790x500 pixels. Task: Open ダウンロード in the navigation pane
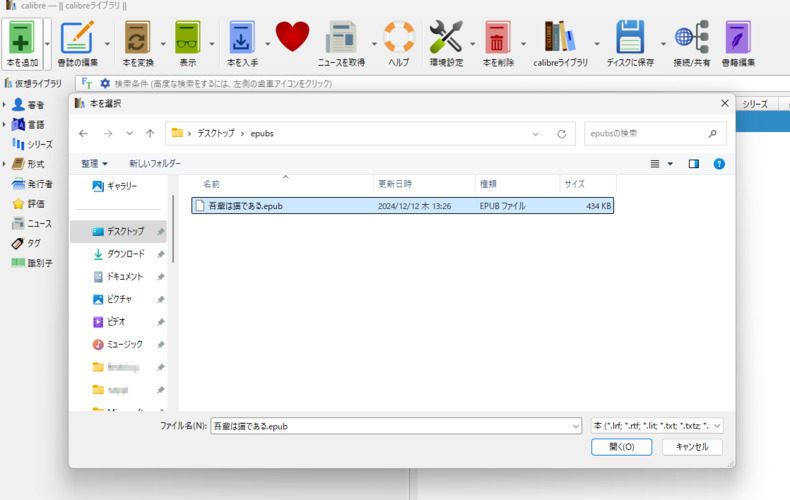[x=119, y=254]
